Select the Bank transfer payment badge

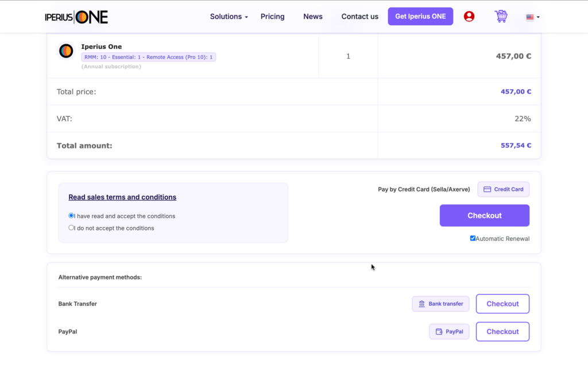(440, 304)
